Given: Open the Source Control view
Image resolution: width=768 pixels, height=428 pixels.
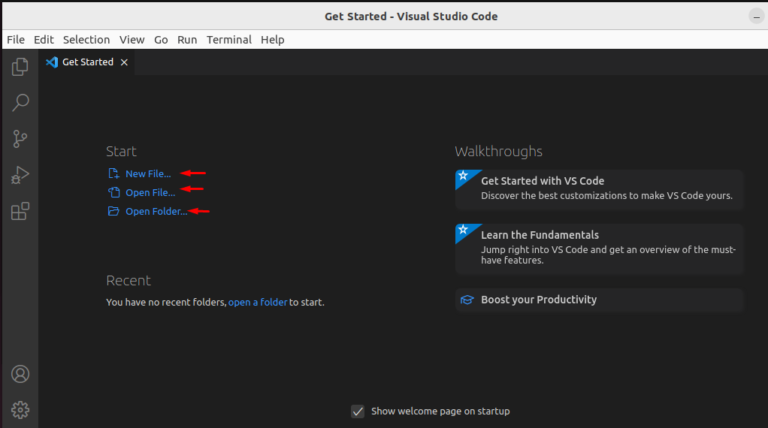Looking at the screenshot, I should (x=20, y=139).
